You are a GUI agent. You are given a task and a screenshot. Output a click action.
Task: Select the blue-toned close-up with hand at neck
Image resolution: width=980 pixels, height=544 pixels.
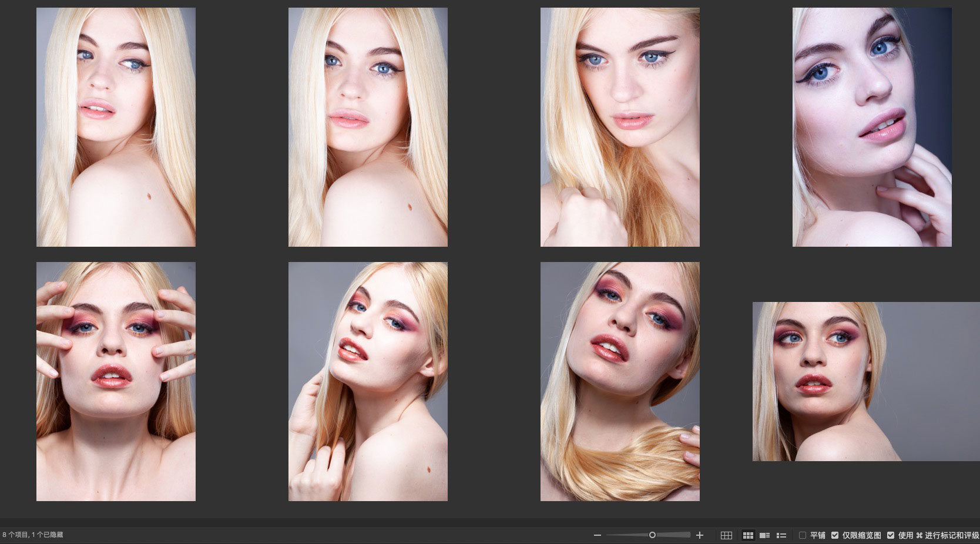pyautogui.click(x=872, y=127)
